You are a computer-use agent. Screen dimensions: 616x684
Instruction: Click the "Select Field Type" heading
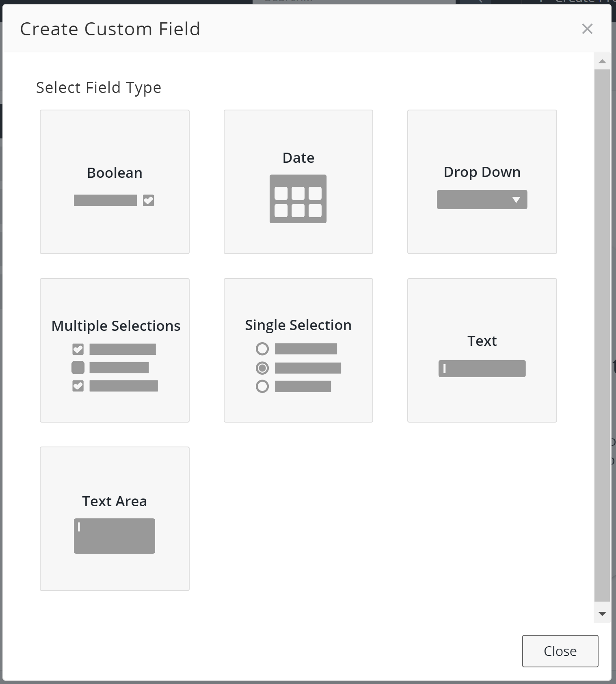point(99,88)
